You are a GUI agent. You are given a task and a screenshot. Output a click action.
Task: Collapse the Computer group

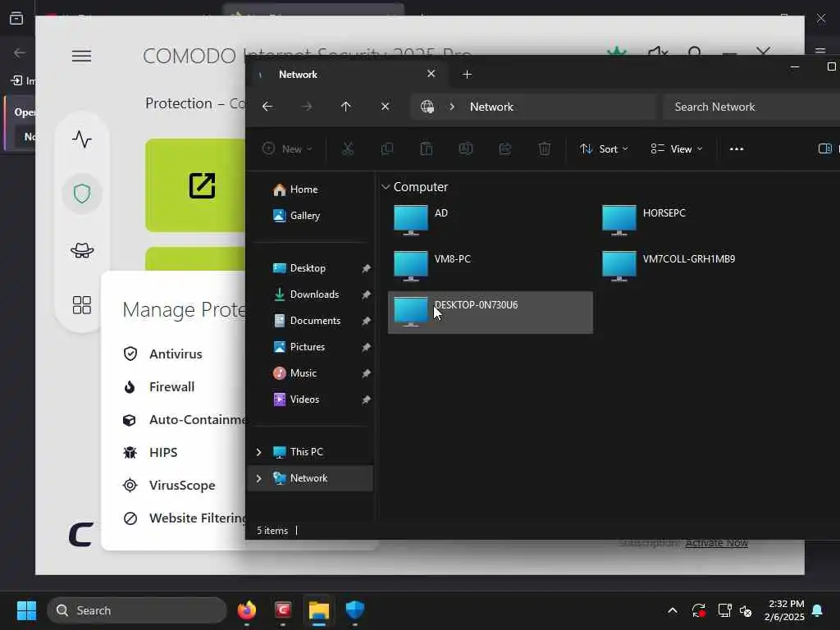click(386, 187)
